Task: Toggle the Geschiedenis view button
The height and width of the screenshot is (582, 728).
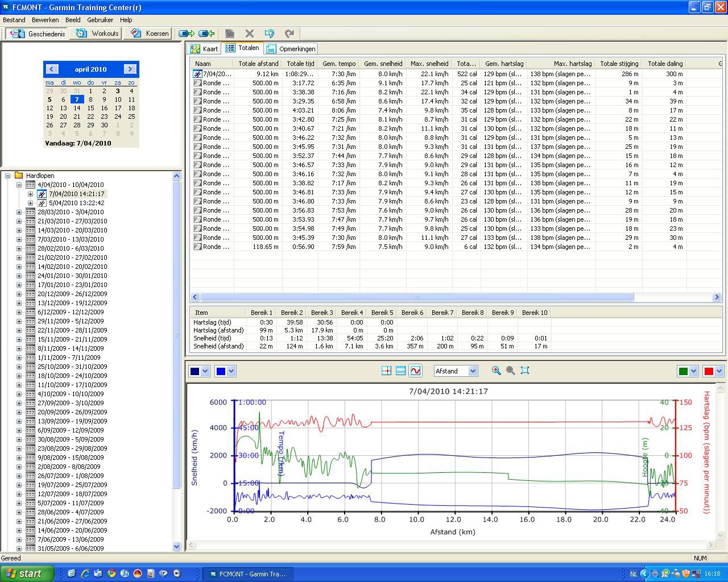Action: 38,34
